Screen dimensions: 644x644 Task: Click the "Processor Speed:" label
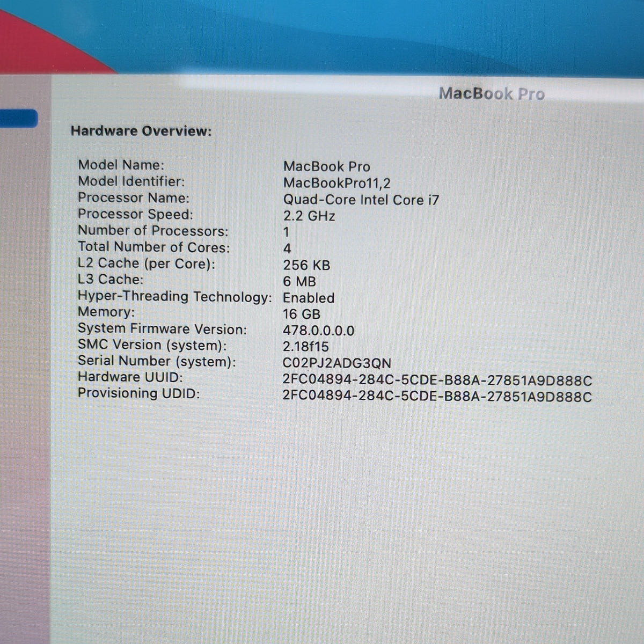pos(135,214)
